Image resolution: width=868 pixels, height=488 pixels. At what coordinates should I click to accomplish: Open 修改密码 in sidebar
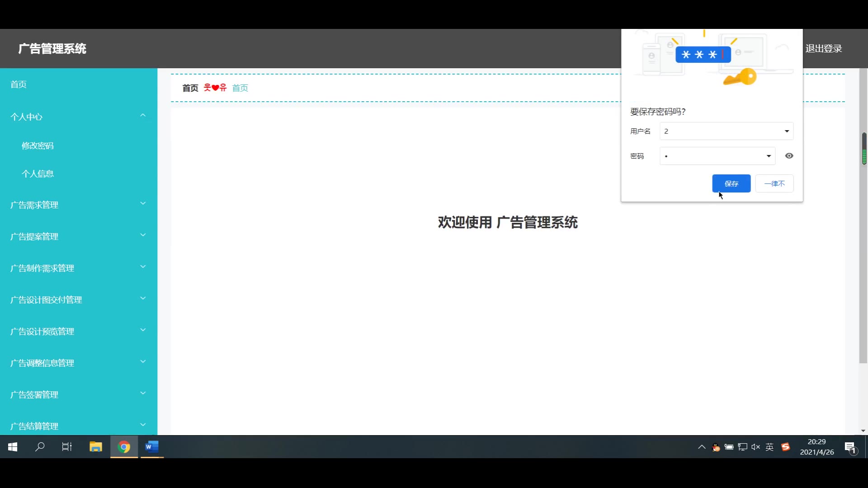[38, 145]
